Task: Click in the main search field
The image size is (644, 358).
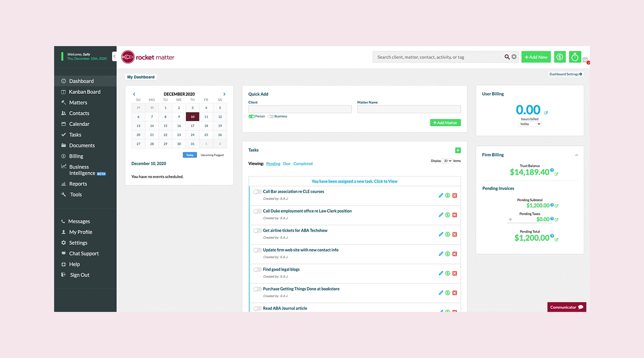Action: pyautogui.click(x=438, y=57)
